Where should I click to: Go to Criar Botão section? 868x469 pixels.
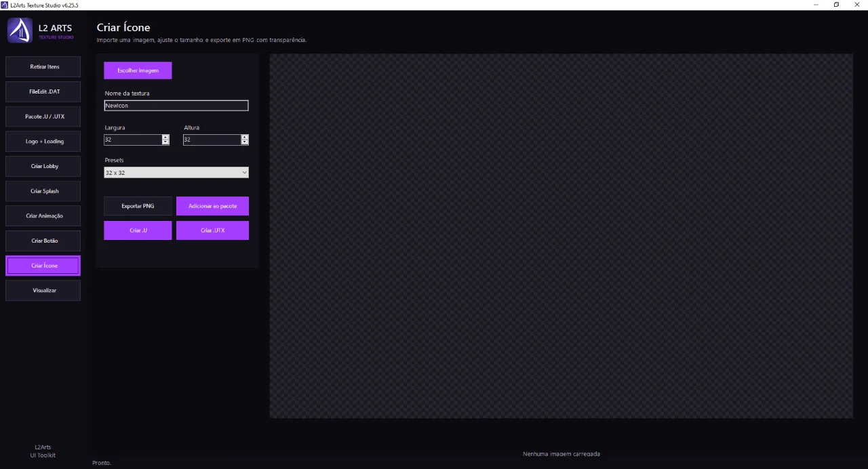click(43, 241)
